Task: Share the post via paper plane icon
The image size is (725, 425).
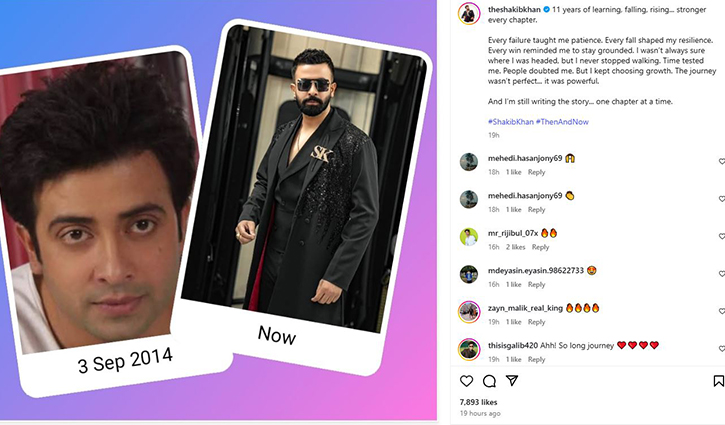Action: (512, 381)
